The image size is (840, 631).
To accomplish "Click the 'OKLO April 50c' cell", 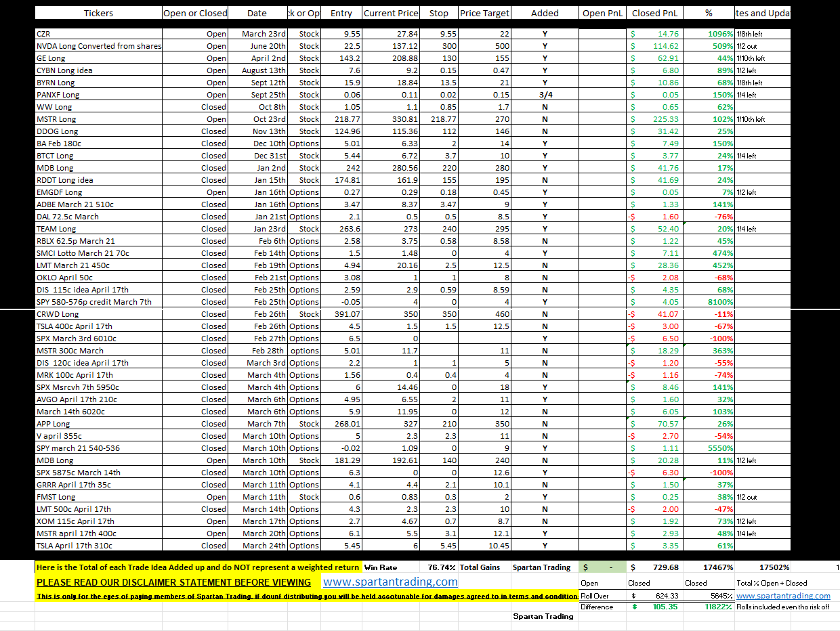I will coord(99,278).
